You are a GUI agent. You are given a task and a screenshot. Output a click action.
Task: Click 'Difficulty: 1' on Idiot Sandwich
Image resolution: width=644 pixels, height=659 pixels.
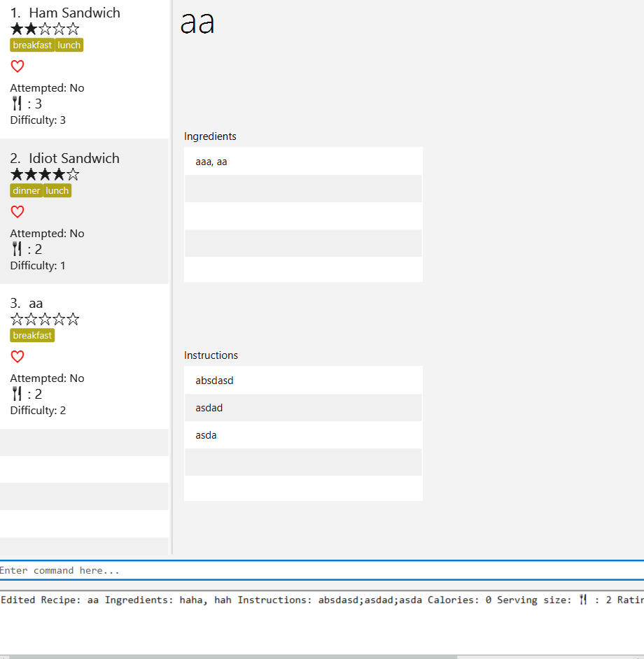(x=38, y=266)
